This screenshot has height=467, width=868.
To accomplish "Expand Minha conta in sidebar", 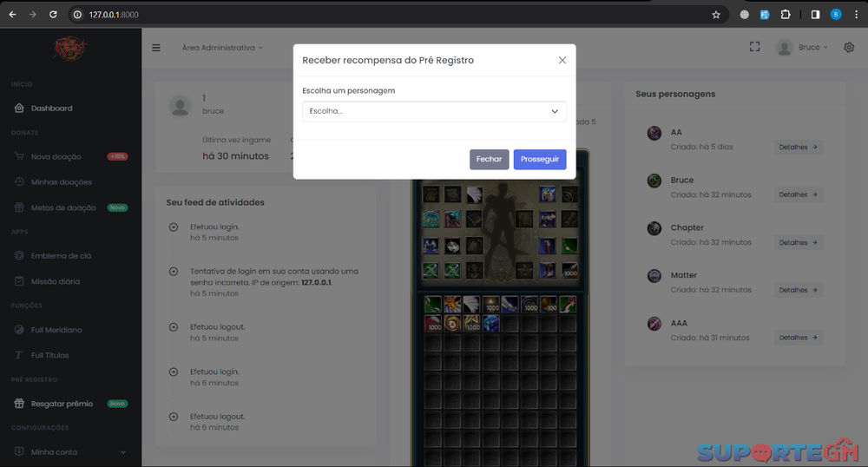I will click(x=69, y=452).
